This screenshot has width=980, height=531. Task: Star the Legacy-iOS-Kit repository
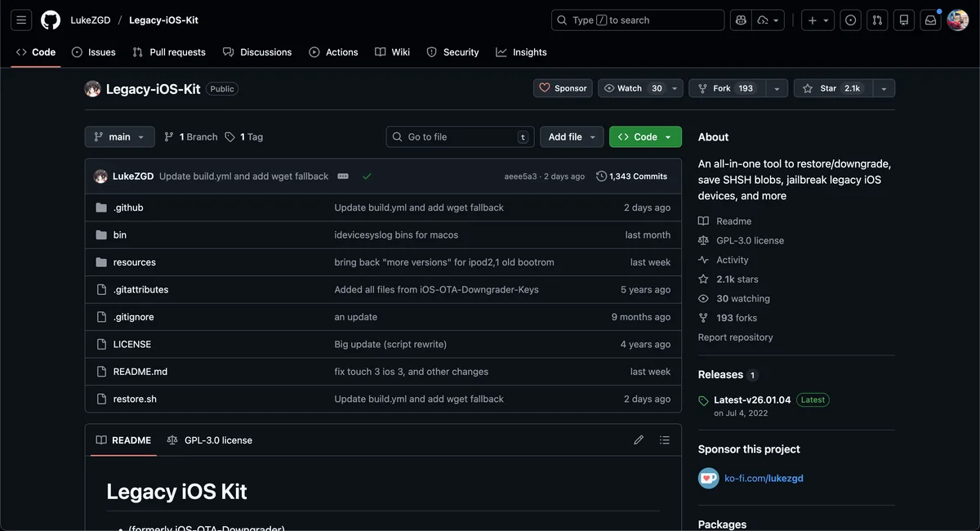coord(833,88)
